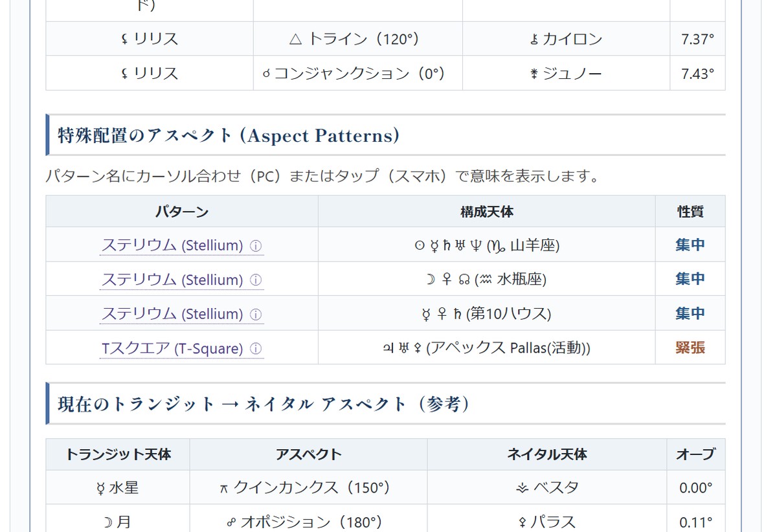Click 集中 in the 第10ハウス stellium row

pos(690,313)
